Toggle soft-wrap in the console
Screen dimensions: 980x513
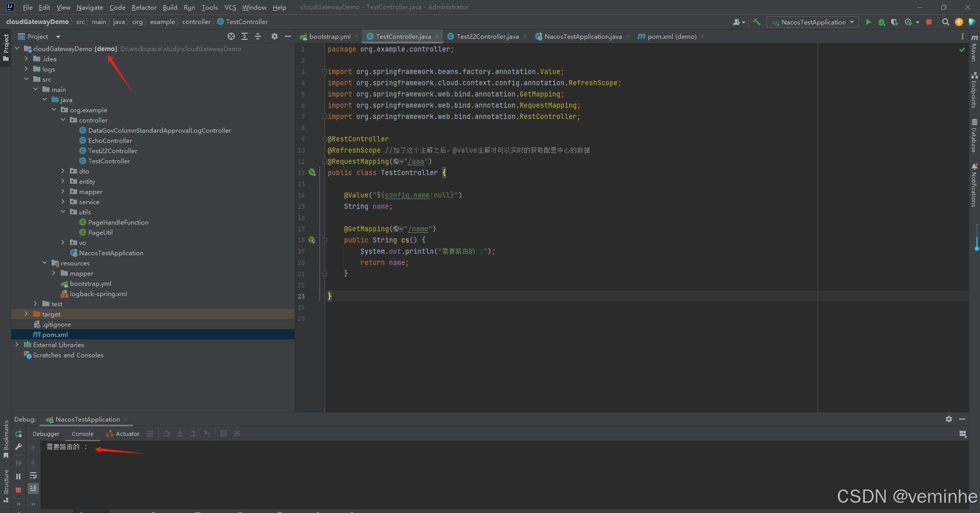pyautogui.click(x=33, y=476)
